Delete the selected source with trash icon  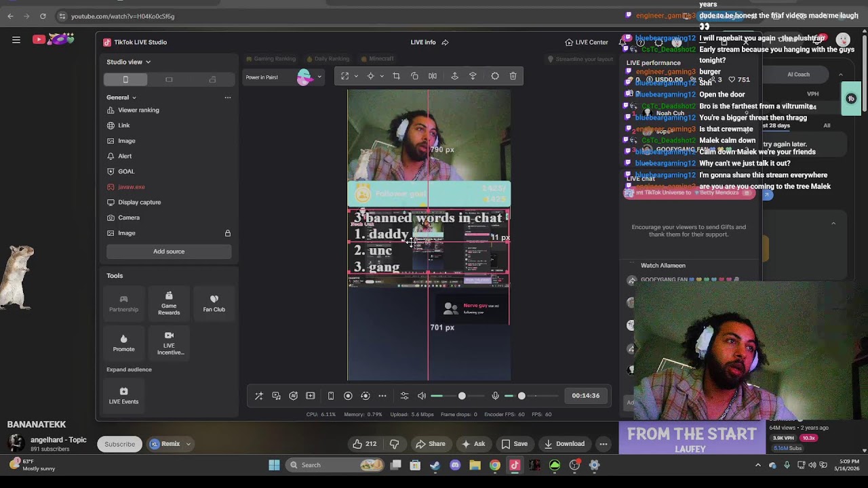[513, 76]
